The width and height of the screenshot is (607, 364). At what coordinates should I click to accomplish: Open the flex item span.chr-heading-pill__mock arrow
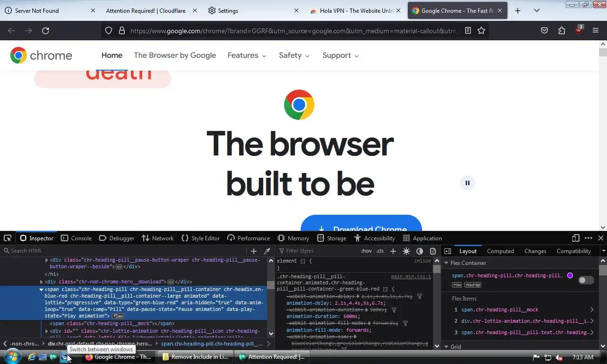click(592, 310)
